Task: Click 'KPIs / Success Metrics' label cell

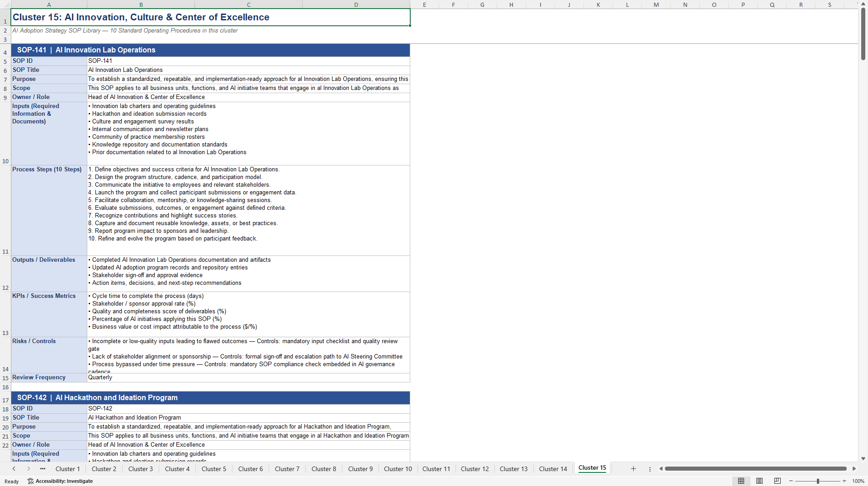Action: [x=49, y=314]
